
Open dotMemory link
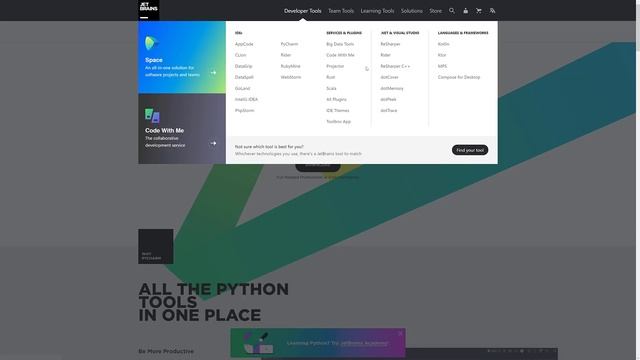click(392, 88)
